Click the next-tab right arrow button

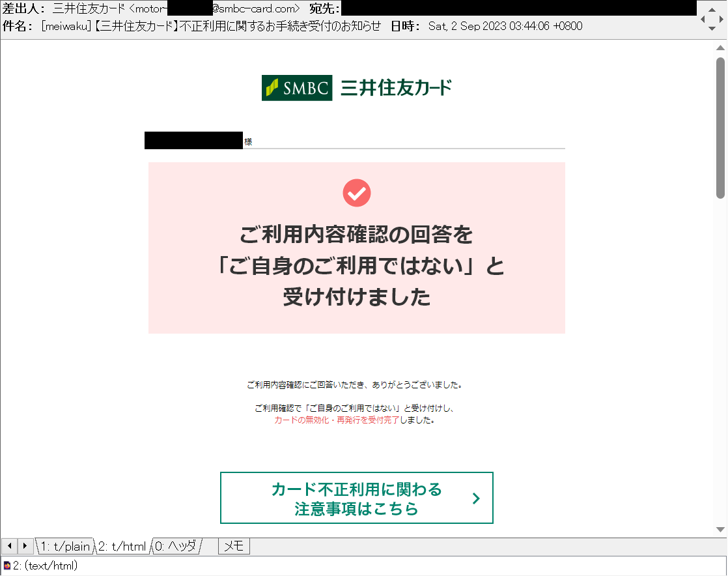click(x=25, y=546)
